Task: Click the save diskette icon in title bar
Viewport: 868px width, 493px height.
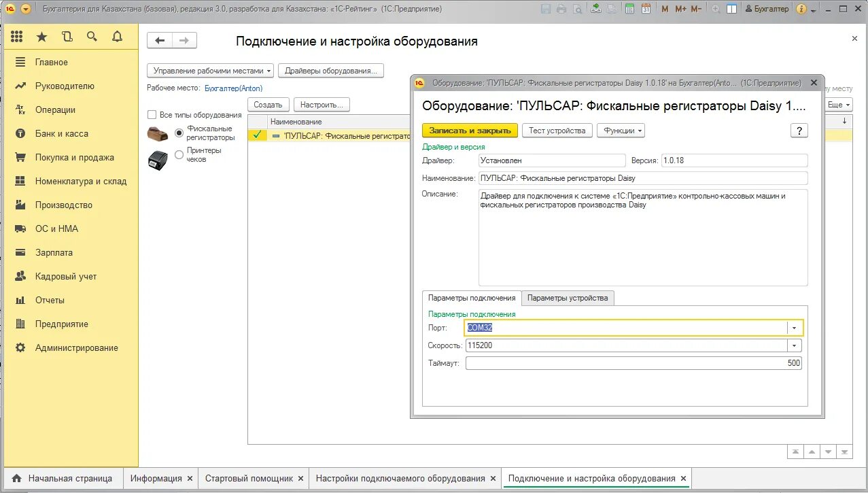Action: [546, 9]
